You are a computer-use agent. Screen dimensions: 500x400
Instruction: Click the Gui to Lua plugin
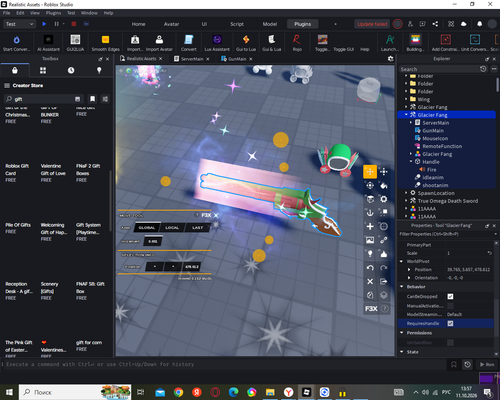pyautogui.click(x=246, y=43)
